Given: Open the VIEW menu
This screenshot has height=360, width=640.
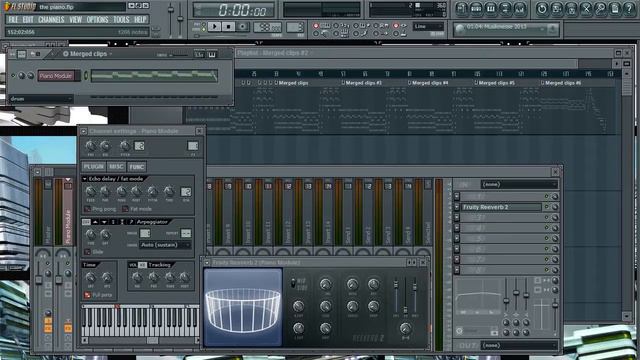Looking at the screenshot, I should (x=76, y=20).
